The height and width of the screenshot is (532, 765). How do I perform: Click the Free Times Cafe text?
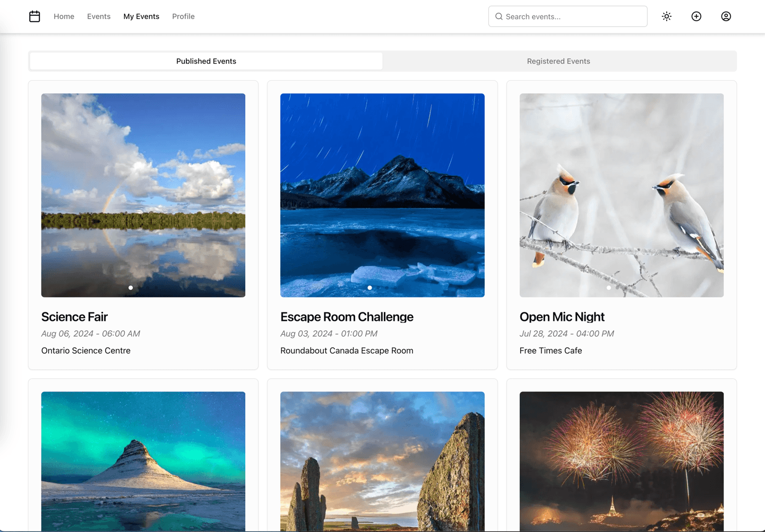point(551,351)
